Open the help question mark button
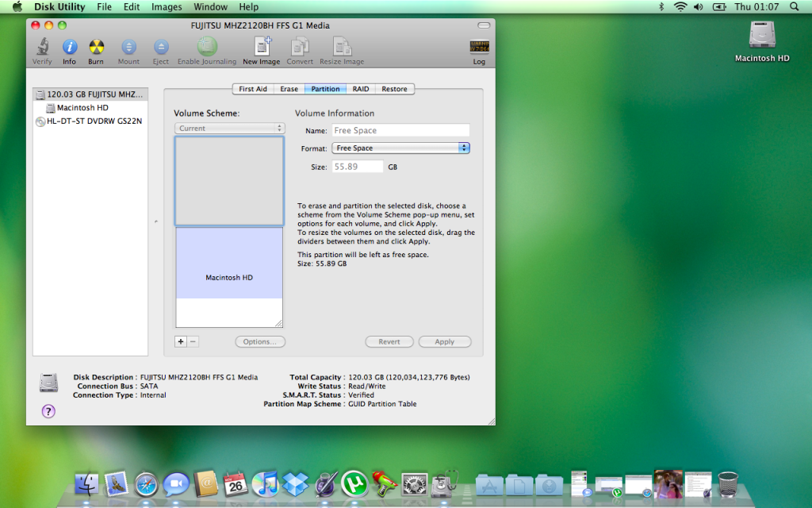This screenshot has height=508, width=812. point(48,411)
